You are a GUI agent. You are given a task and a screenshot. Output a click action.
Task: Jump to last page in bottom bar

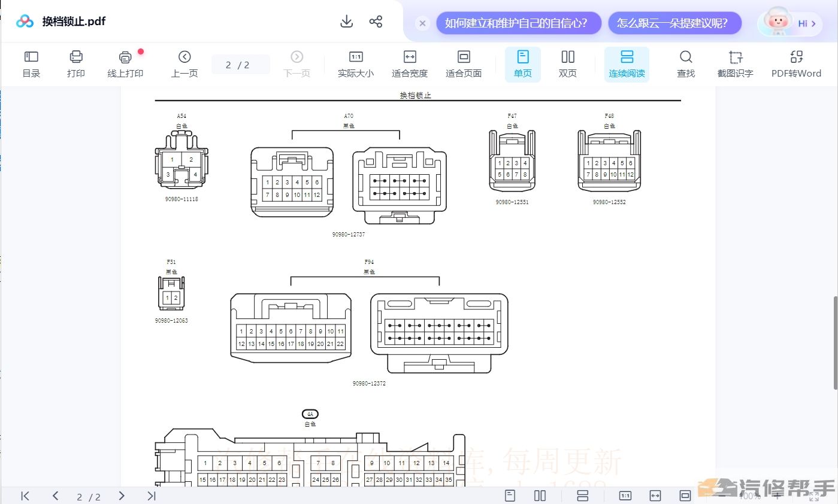tap(152, 496)
